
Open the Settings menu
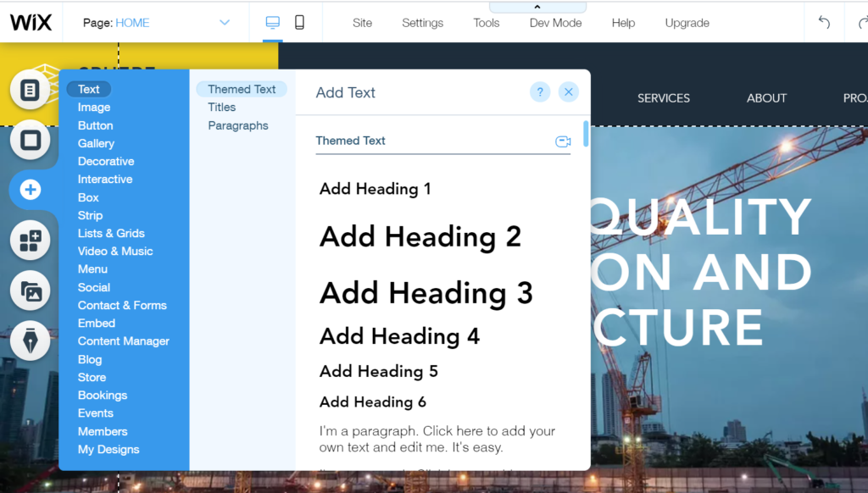click(x=422, y=23)
